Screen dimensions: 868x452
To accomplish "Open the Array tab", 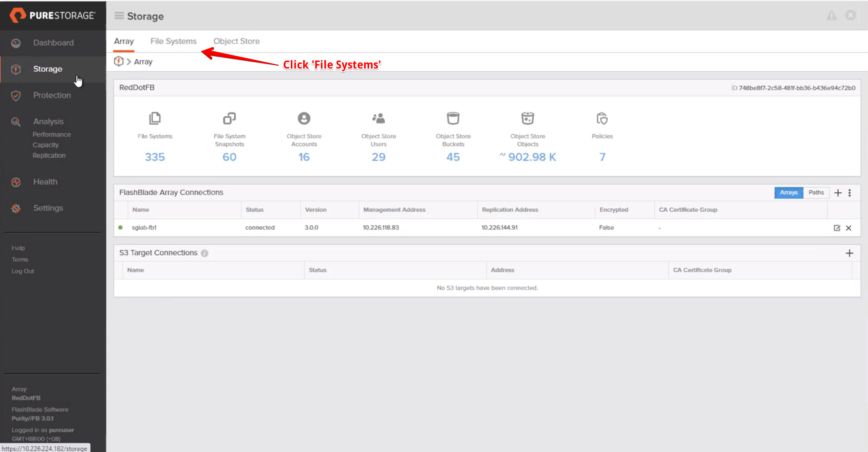I will click(x=124, y=41).
